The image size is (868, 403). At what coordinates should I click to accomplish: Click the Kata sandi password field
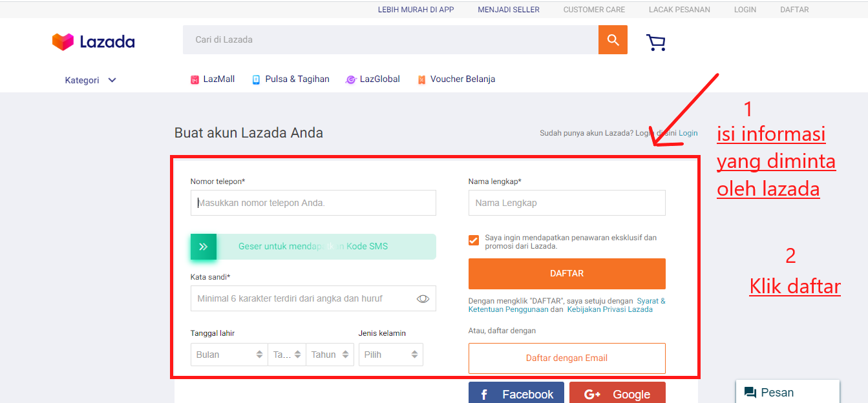point(313,298)
